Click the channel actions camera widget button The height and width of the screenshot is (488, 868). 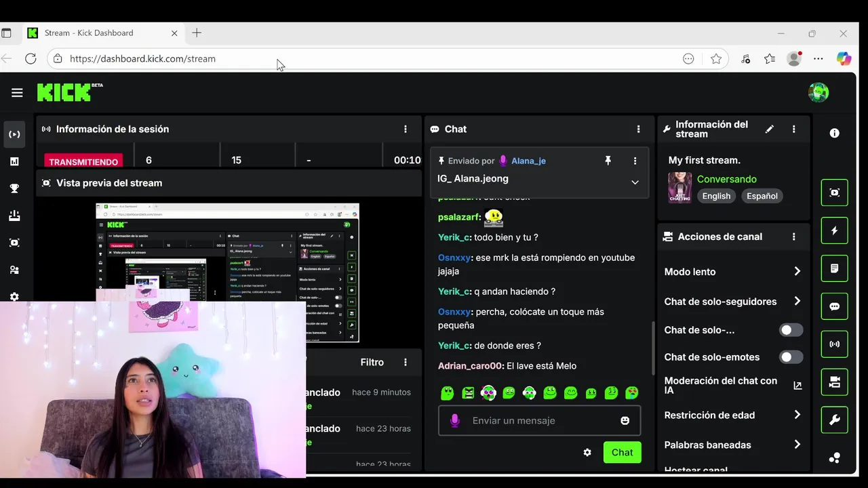(x=835, y=382)
